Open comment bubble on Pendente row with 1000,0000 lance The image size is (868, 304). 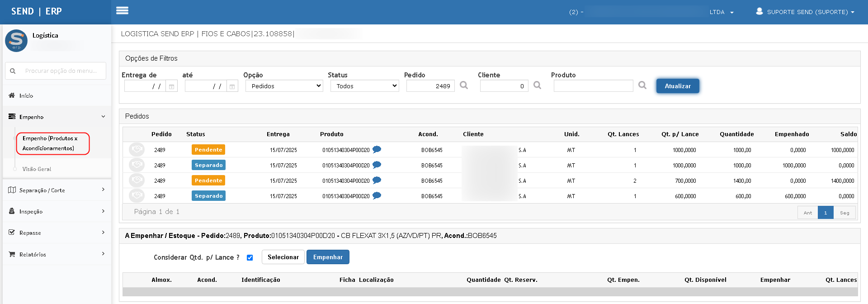point(377,149)
